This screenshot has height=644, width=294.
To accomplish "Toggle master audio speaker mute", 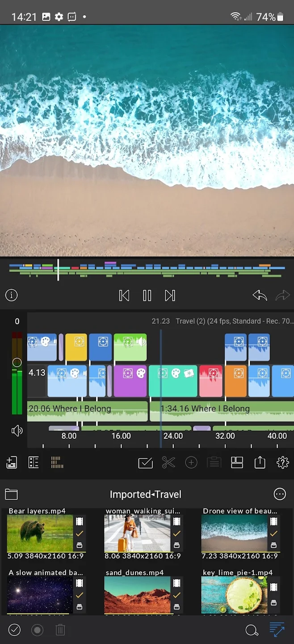I will click(x=17, y=431).
